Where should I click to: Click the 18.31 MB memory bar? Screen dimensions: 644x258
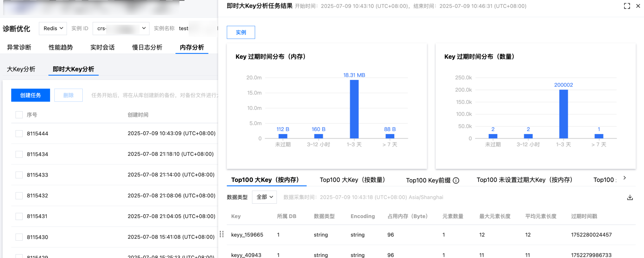coord(354,109)
